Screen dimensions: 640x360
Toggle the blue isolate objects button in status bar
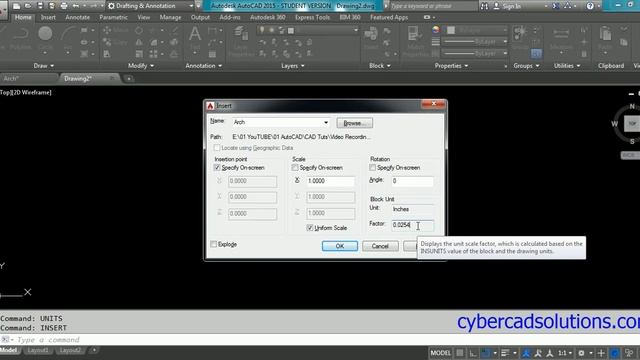tap(614, 353)
